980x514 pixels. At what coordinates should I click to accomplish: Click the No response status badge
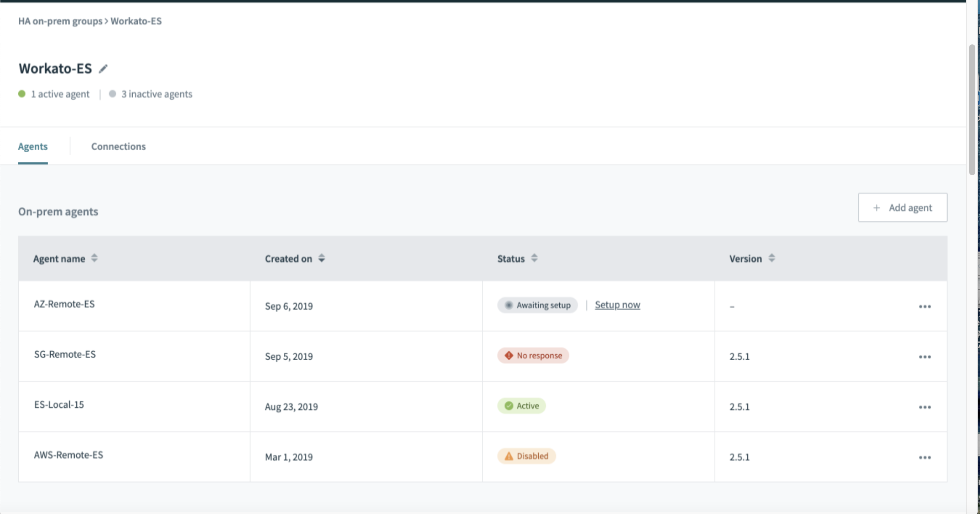click(x=533, y=356)
